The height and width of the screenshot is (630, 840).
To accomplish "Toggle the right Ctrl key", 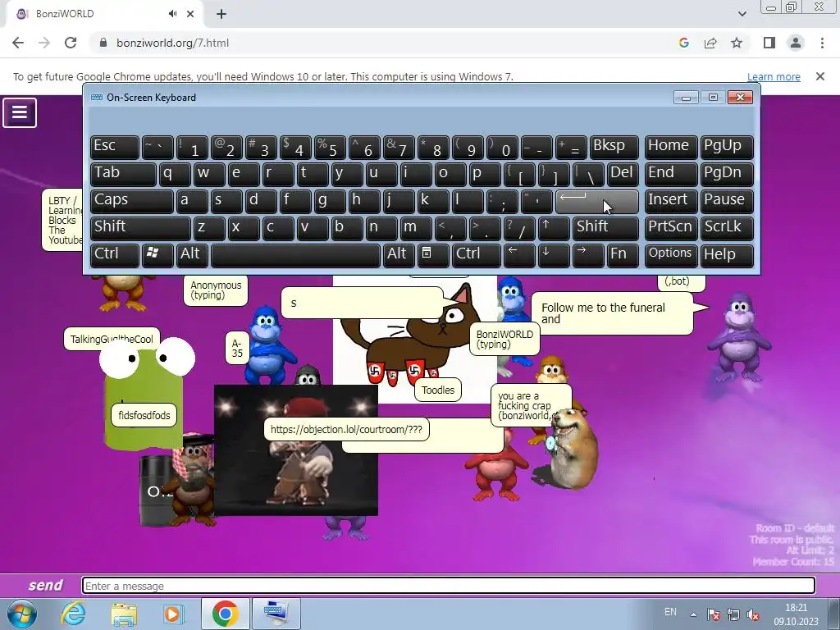I will click(x=477, y=254).
